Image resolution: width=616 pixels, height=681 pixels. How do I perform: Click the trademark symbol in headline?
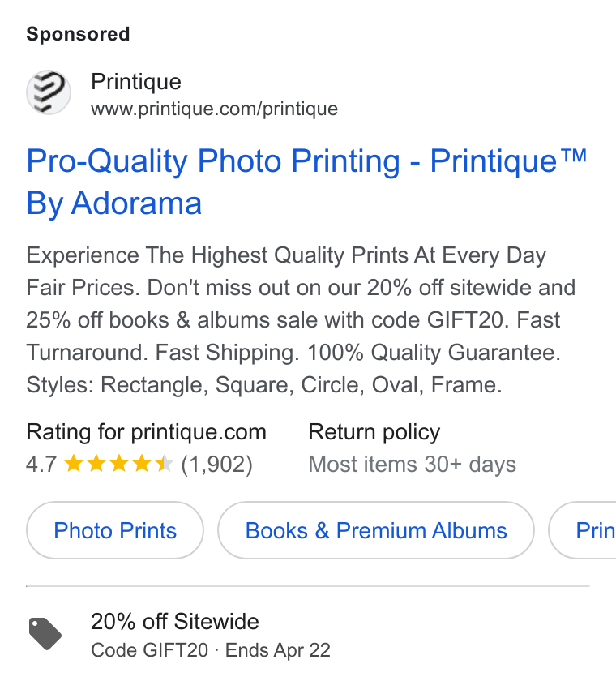574,155
